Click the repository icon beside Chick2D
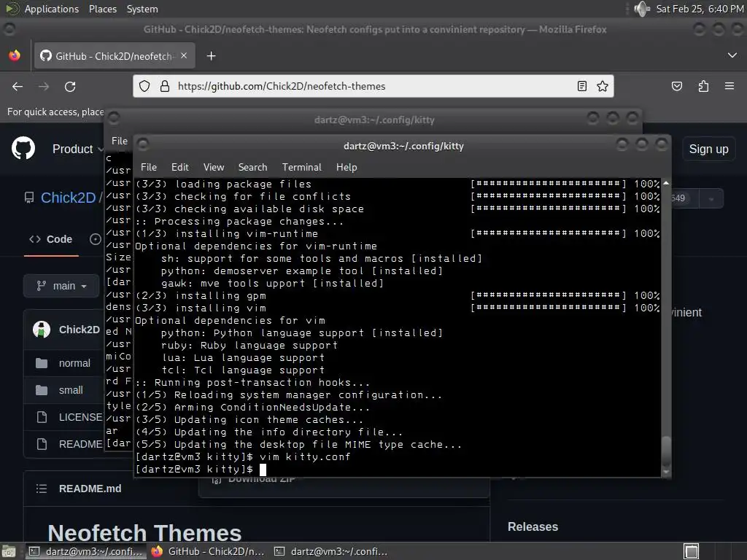Image resolution: width=747 pixels, height=560 pixels. click(x=29, y=198)
